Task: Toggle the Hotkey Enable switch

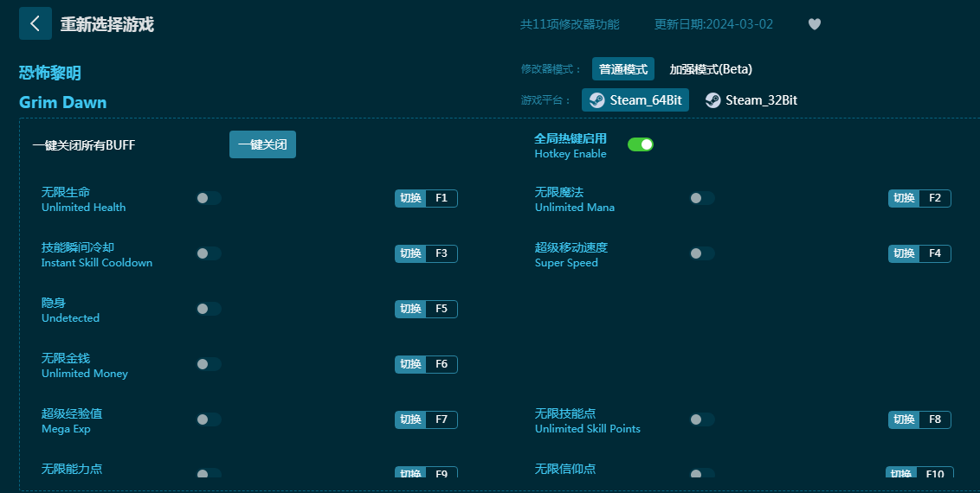Action: tap(641, 144)
